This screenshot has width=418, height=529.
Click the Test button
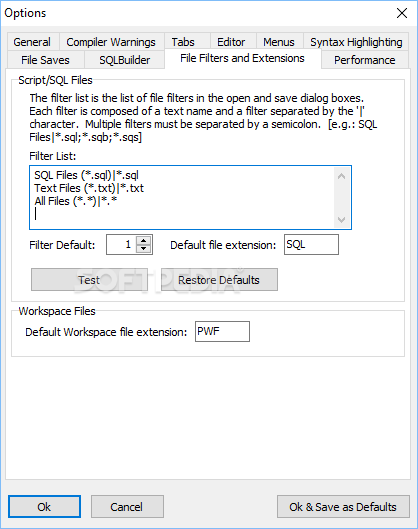coord(89,280)
